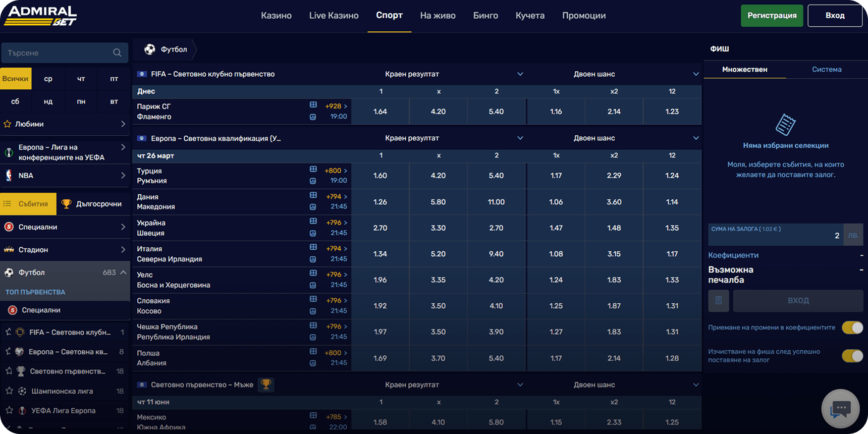Screen dimensions: 868x434
Task: Open Кучета page
Action: (530, 16)
